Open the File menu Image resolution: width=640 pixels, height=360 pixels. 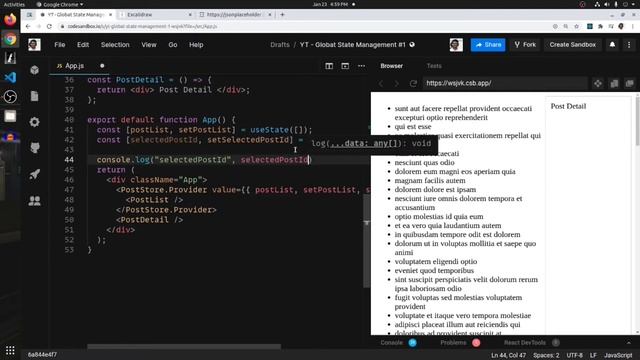[x=60, y=44]
